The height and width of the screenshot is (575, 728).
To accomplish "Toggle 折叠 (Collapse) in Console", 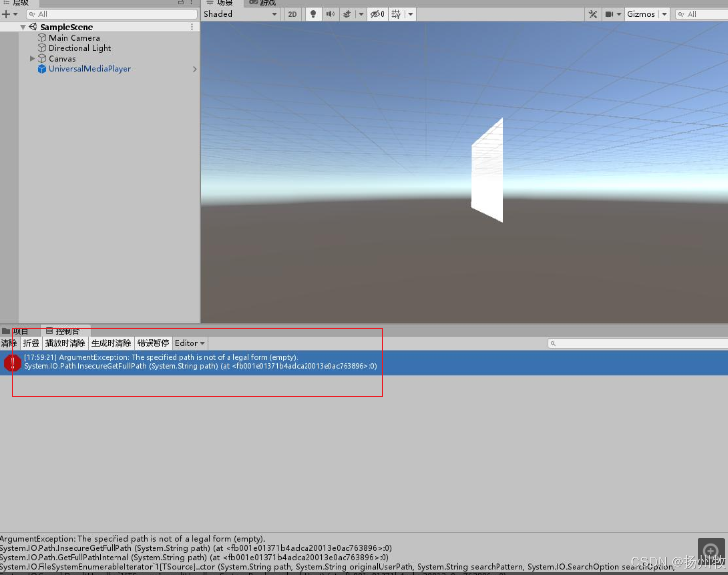I will 31,343.
